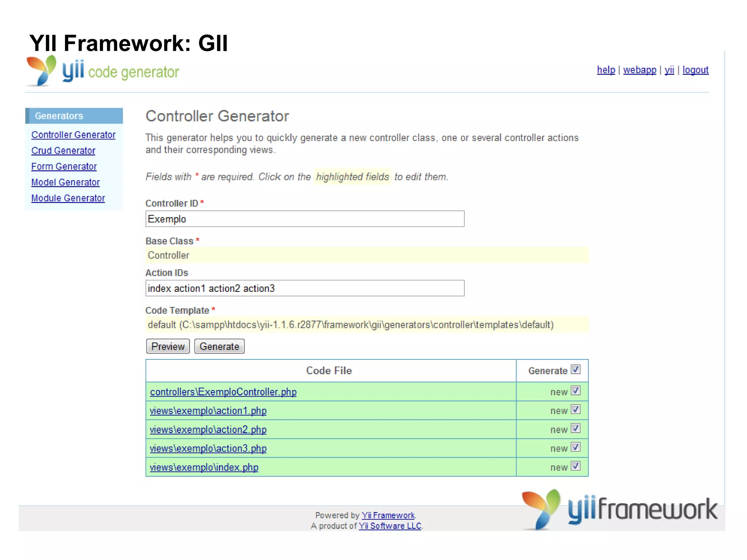Toggle checkbox for action3.php row

pos(576,447)
